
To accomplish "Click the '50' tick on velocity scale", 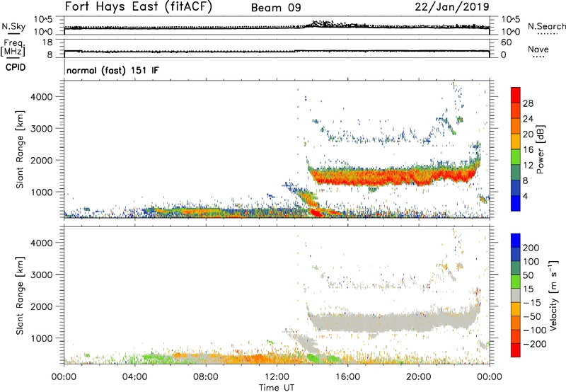I will (x=529, y=275).
